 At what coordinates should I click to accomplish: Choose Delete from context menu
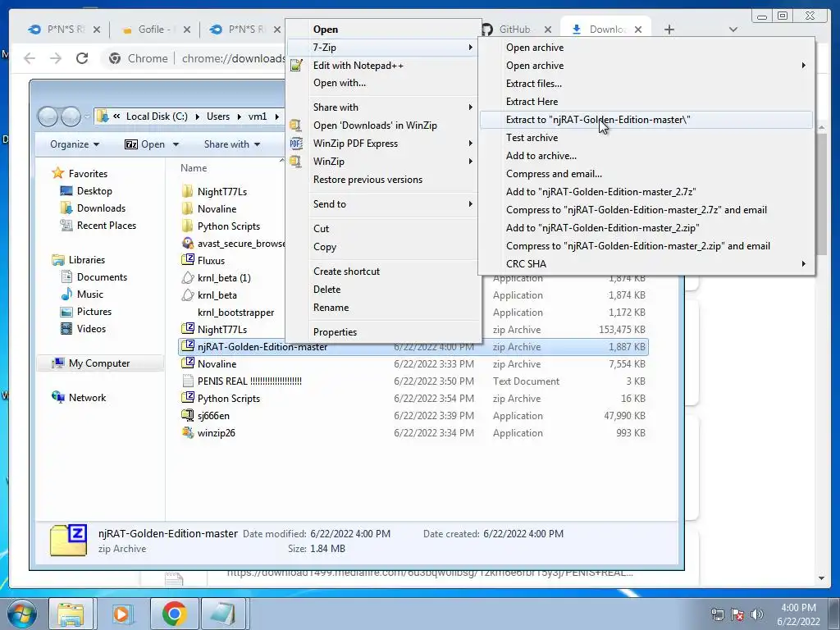point(382,290)
